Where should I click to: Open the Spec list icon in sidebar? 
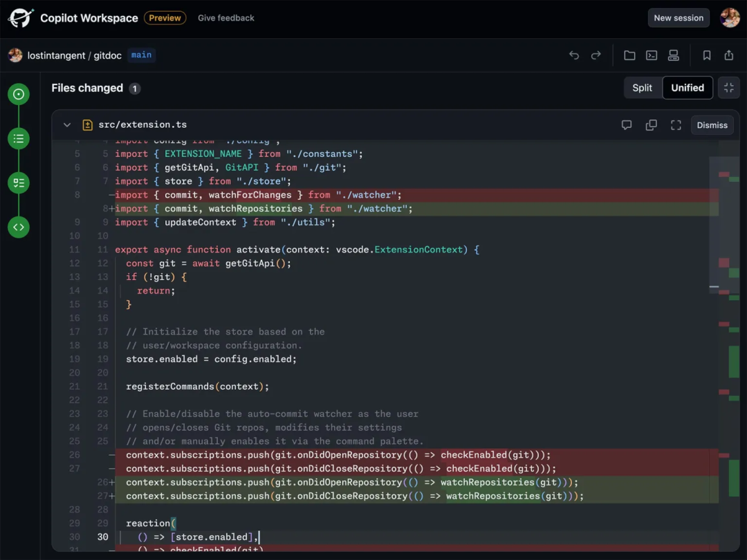click(18, 138)
